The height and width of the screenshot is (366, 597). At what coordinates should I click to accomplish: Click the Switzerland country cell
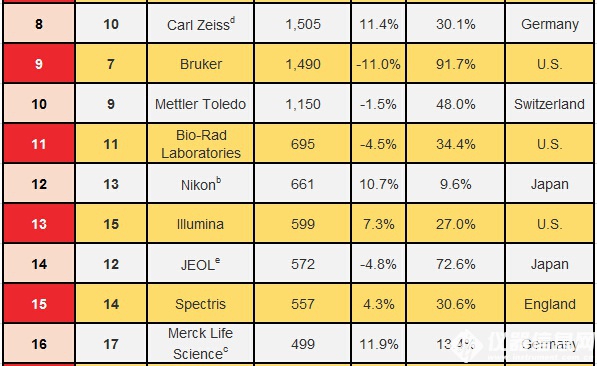tap(549, 104)
